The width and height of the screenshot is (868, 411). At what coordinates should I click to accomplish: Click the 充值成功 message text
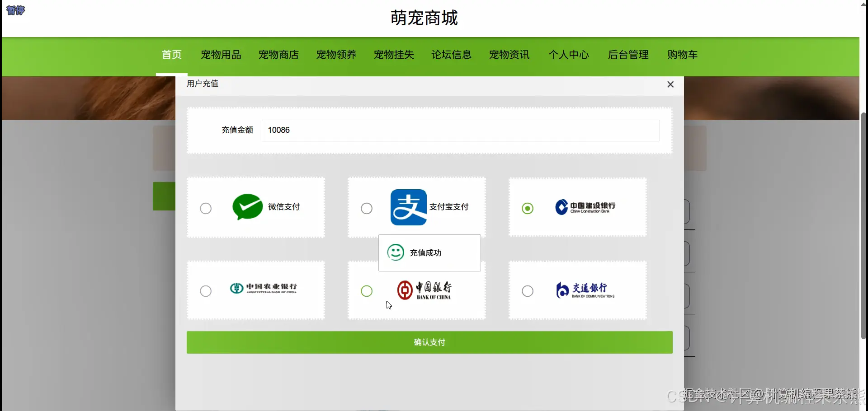(x=425, y=253)
